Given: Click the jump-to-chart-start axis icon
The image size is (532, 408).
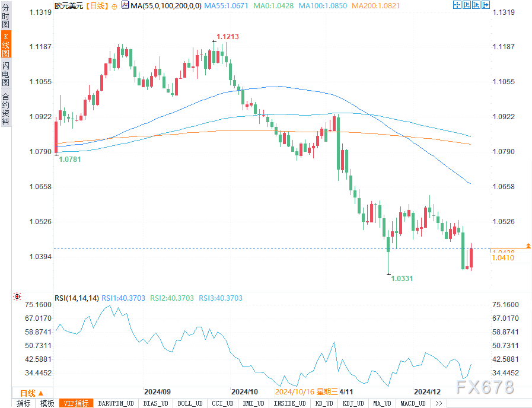Looking at the screenshot, I should (467, 5).
